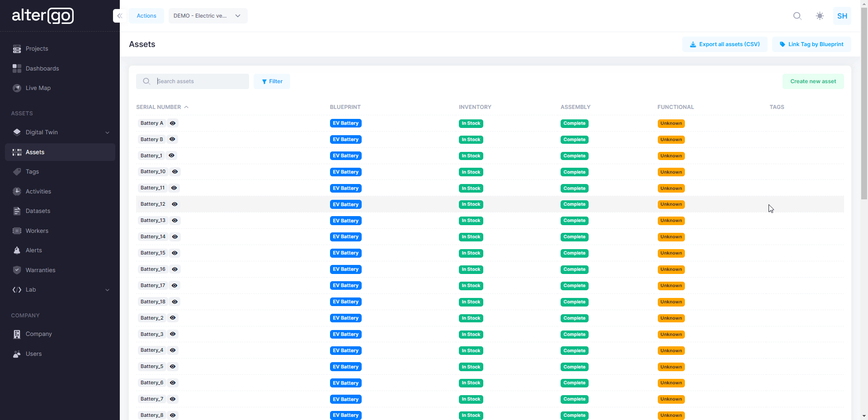868x420 pixels.
Task: Click the eye icon beside Battery_5
Action: [x=173, y=367]
